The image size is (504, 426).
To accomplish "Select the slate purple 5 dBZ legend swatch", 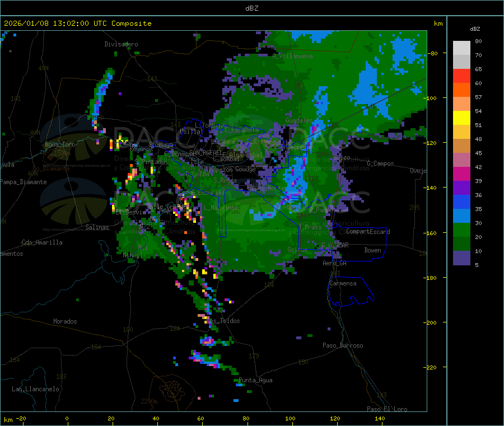I will 461,258.
